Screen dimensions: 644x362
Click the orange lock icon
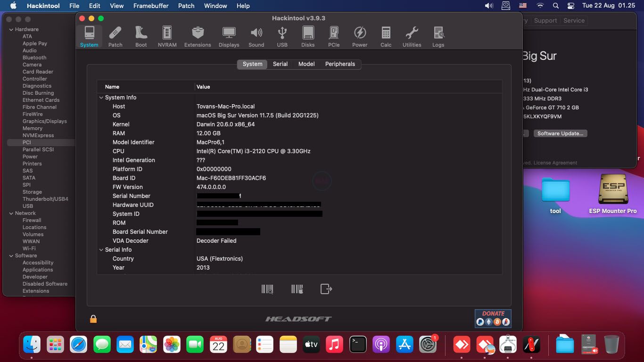[x=93, y=319]
